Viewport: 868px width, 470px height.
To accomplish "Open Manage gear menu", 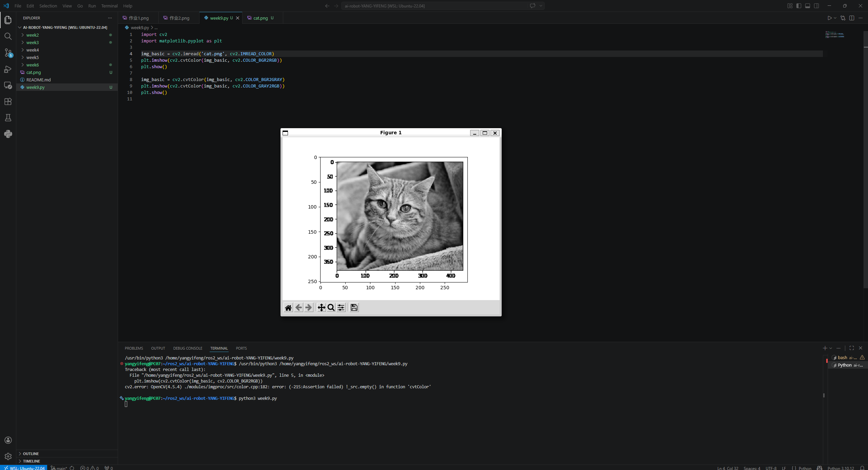I will click(8, 456).
